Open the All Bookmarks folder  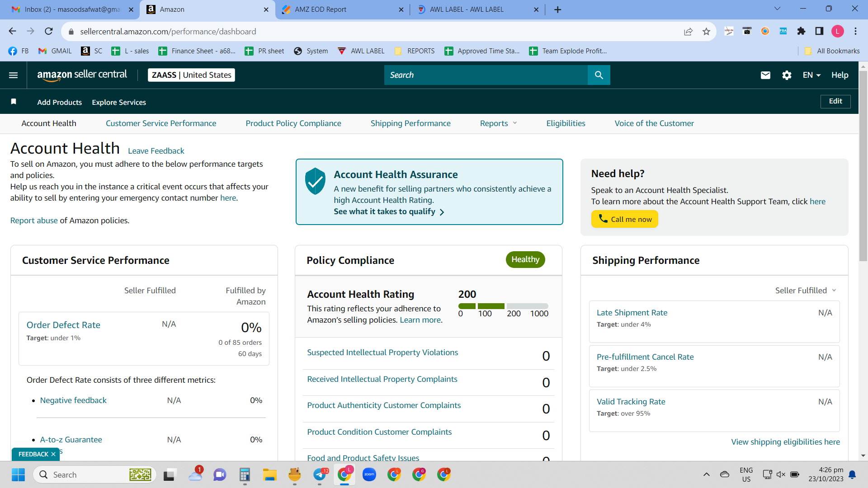pos(832,51)
